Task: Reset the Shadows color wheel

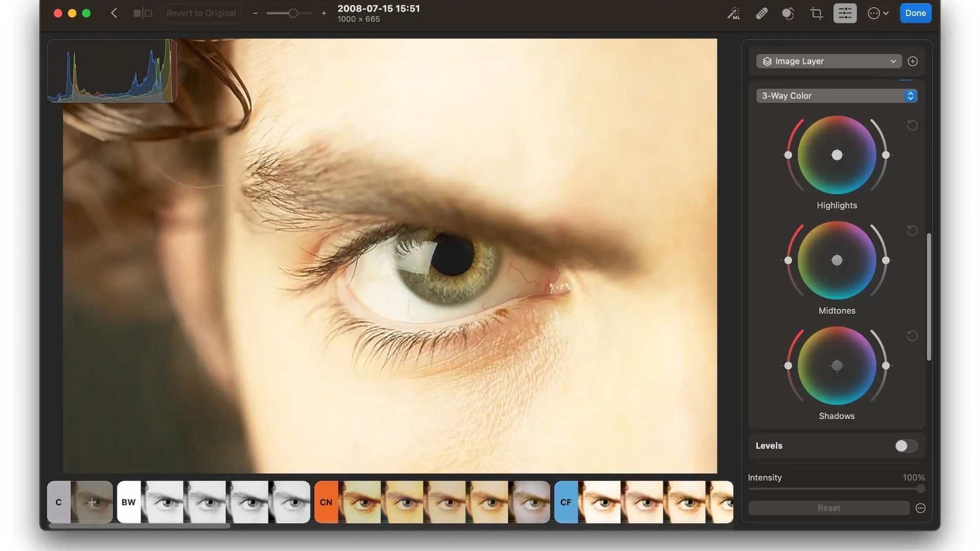Action: (912, 336)
